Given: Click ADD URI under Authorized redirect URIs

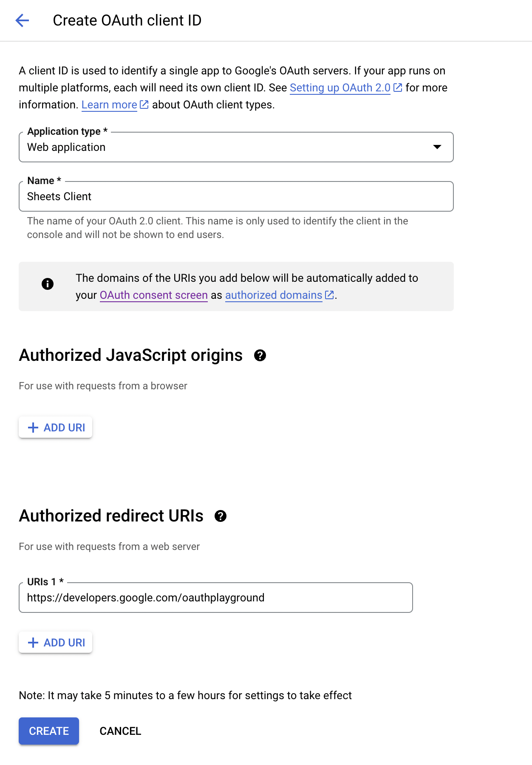Looking at the screenshot, I should point(55,642).
